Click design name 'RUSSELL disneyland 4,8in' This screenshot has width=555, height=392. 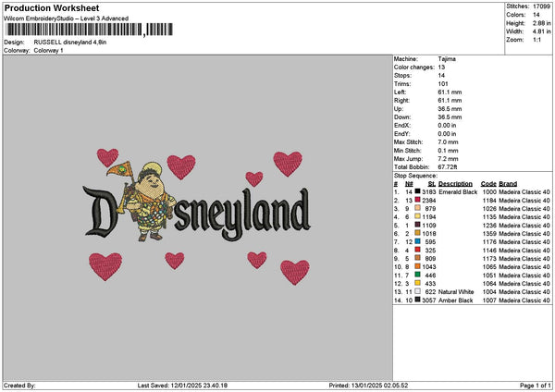point(70,43)
